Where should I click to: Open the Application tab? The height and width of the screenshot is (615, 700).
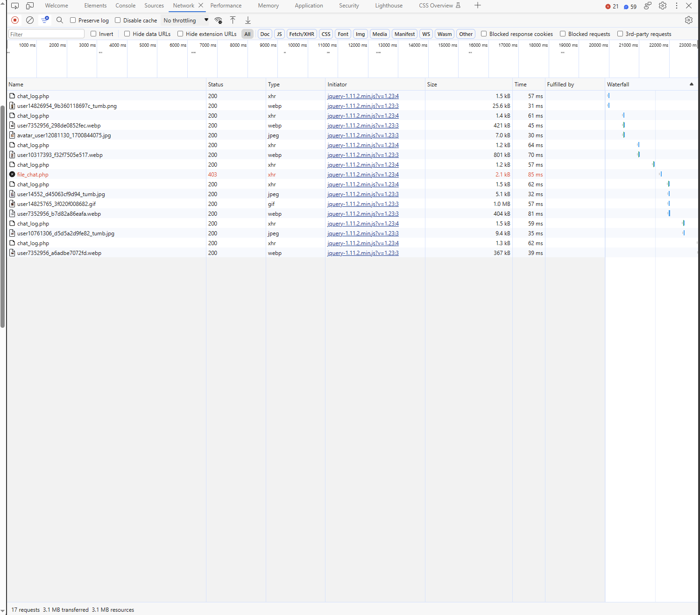tap(309, 6)
